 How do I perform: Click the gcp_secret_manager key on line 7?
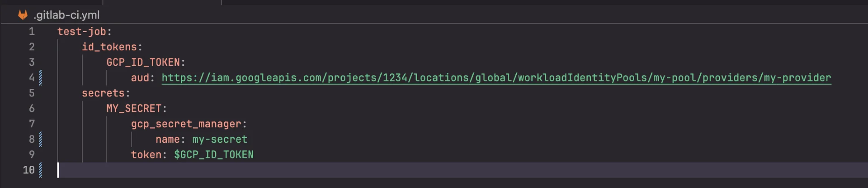[186, 124]
